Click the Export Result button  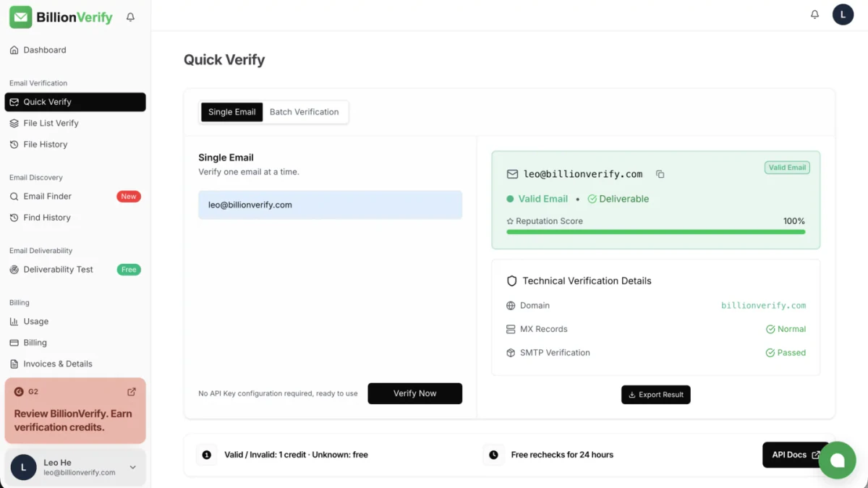(x=656, y=395)
